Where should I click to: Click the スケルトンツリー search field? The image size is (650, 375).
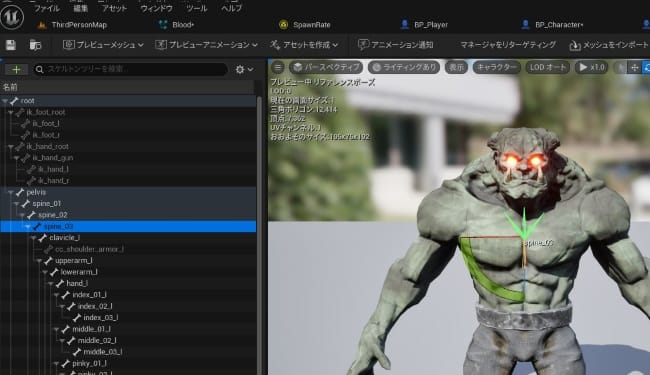[130, 69]
